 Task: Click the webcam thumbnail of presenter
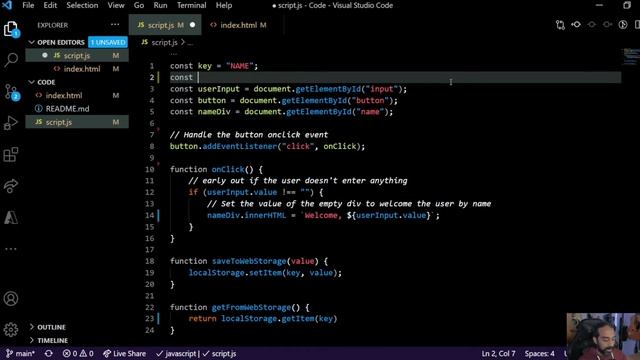pyautogui.click(x=603, y=336)
